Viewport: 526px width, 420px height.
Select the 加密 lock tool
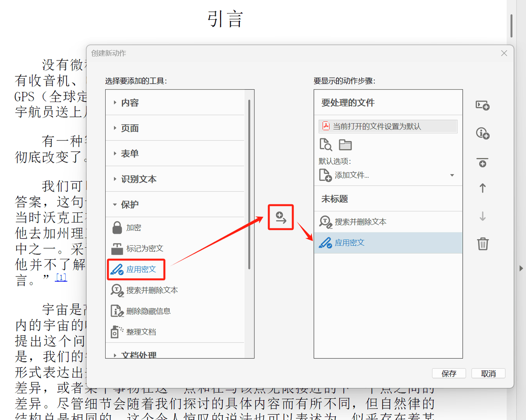pos(126,228)
